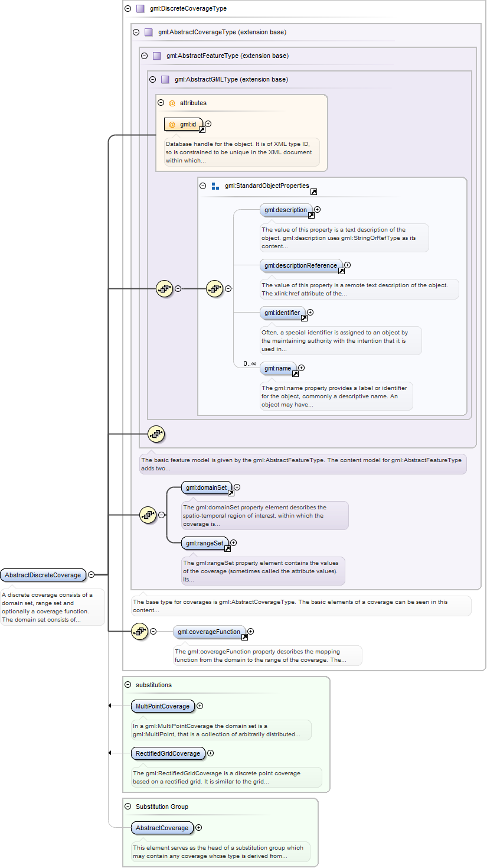Viewport: 487px width, 868px height.
Task: Click the link arrow icon on gml:id
Action: [201, 129]
